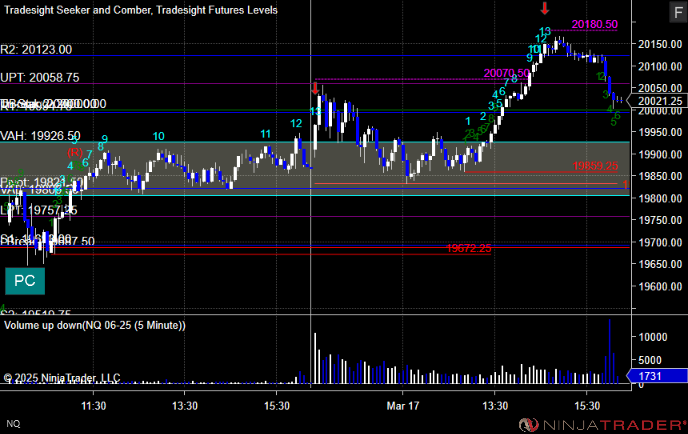Click the 10000 volume axis label
Screen dimensions: 688x434
pos(653,337)
